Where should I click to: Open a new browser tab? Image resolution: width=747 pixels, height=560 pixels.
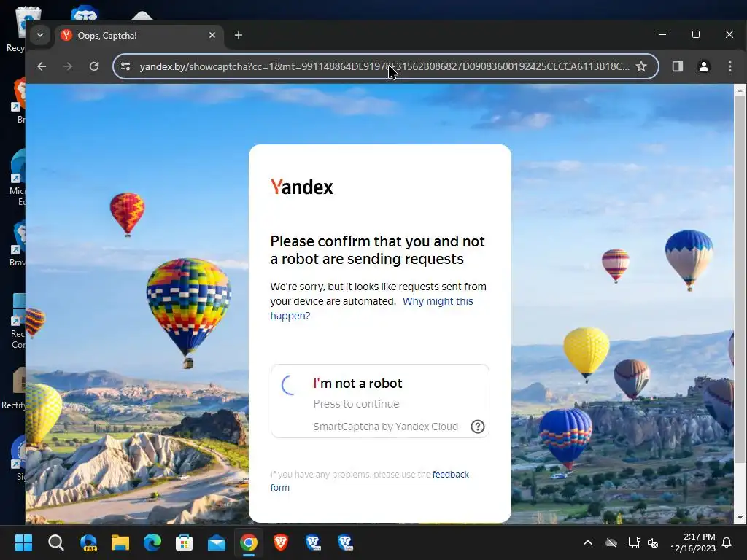point(239,35)
